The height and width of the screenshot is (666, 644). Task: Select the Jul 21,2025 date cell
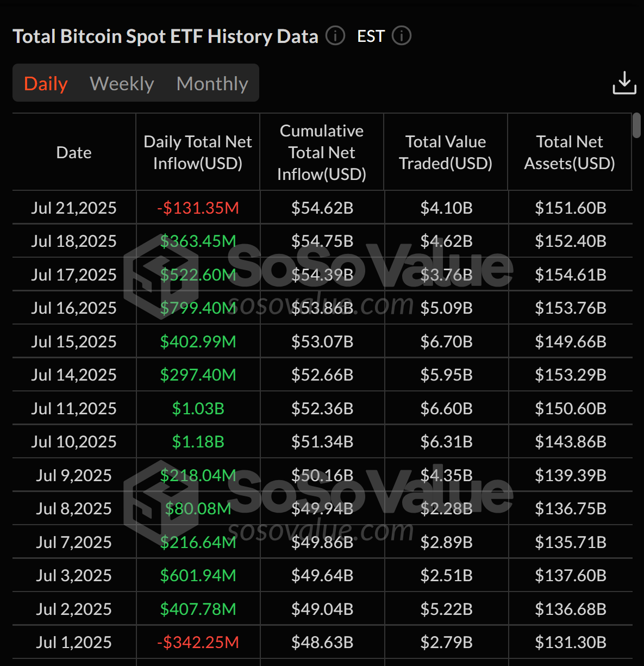(74, 208)
